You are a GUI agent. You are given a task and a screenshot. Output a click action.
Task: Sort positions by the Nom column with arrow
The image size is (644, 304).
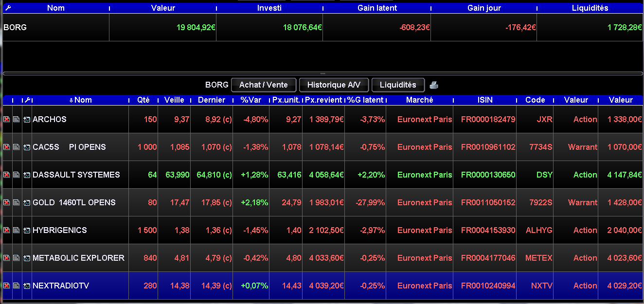coord(81,100)
